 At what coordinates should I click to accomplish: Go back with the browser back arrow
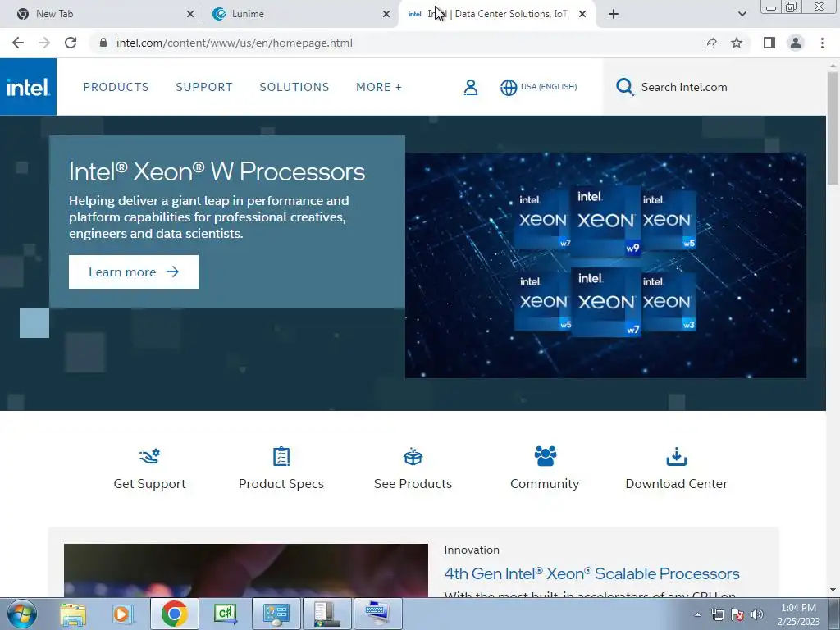[x=18, y=43]
